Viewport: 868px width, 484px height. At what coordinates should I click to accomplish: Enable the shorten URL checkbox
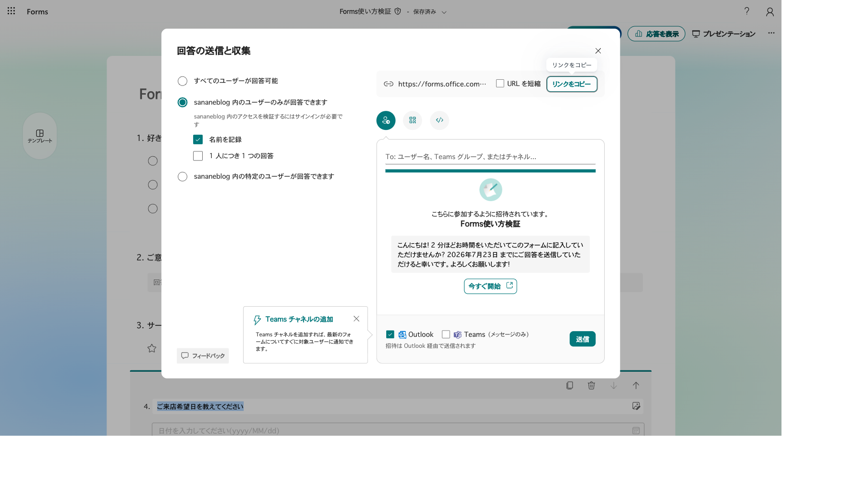click(500, 84)
